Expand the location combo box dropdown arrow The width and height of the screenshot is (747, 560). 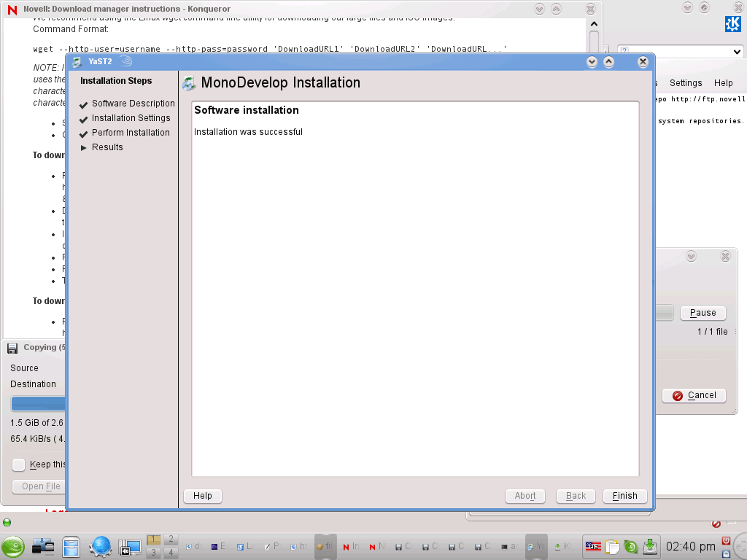[x=737, y=52]
